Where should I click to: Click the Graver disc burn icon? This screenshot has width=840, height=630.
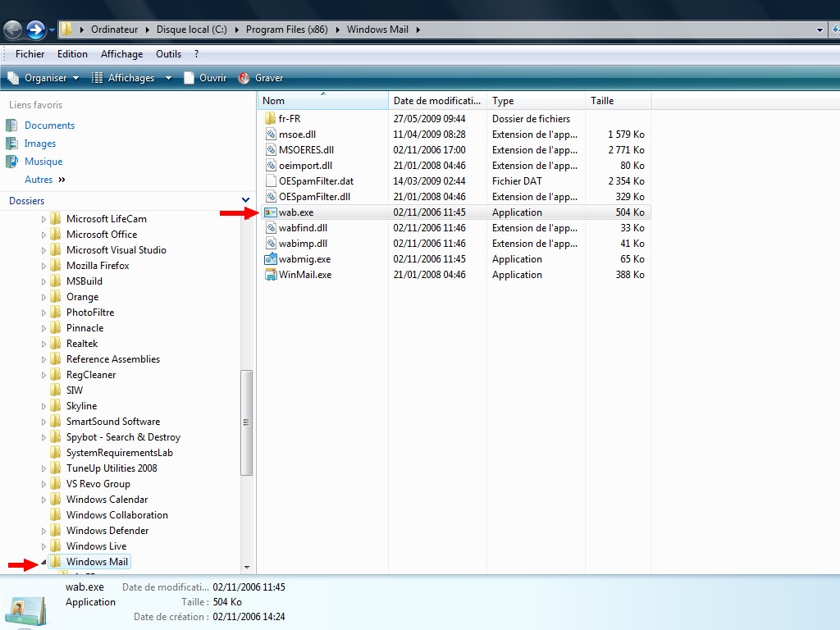(x=244, y=78)
